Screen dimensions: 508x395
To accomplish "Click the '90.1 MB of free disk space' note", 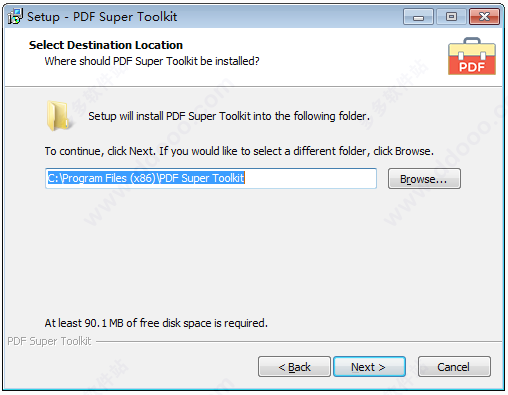I will point(156,323).
